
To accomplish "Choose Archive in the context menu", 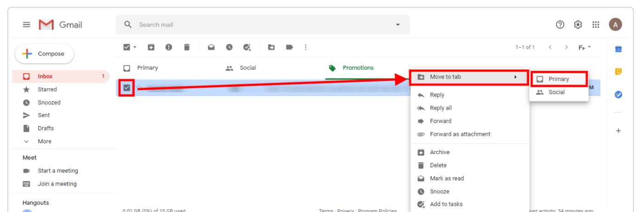I will click(469, 152).
